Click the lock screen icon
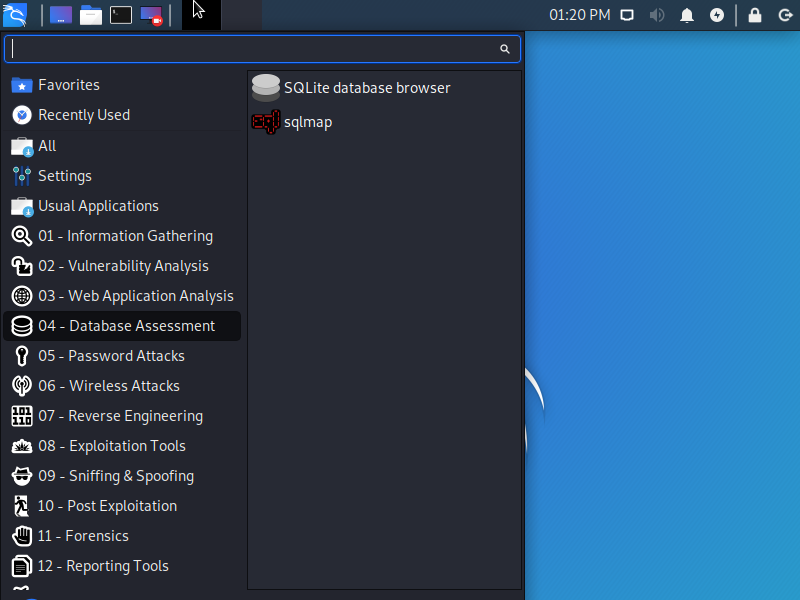 (x=755, y=15)
